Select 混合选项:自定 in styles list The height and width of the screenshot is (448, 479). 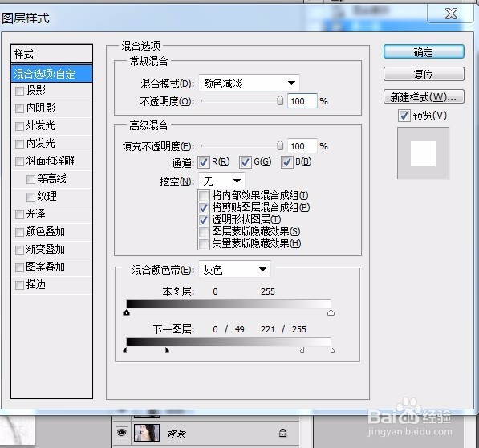(x=51, y=74)
